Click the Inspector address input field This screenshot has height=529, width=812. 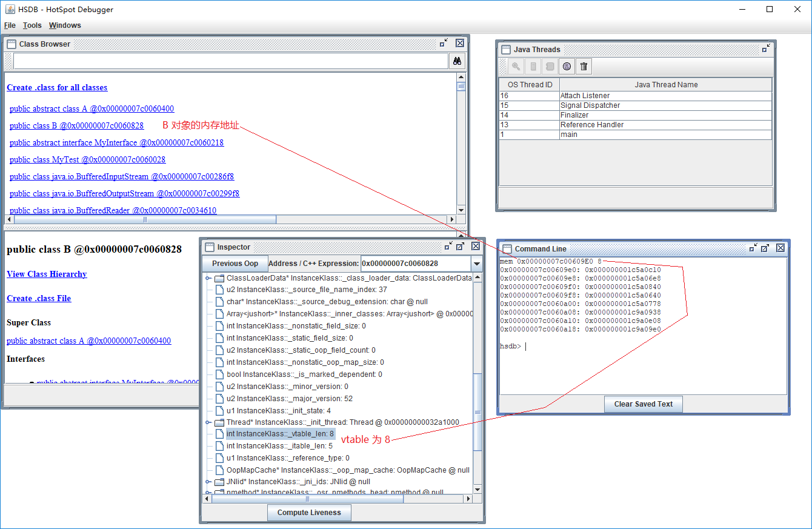tap(416, 264)
